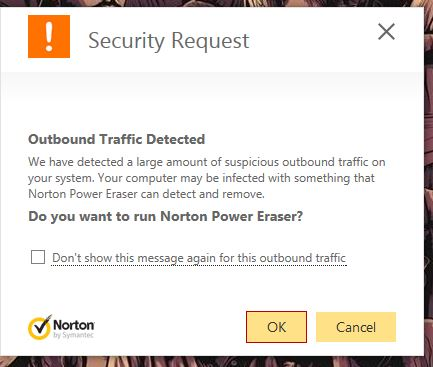The image size is (433, 367).
Task: Close the Security Request dialog with X
Action: 386,32
